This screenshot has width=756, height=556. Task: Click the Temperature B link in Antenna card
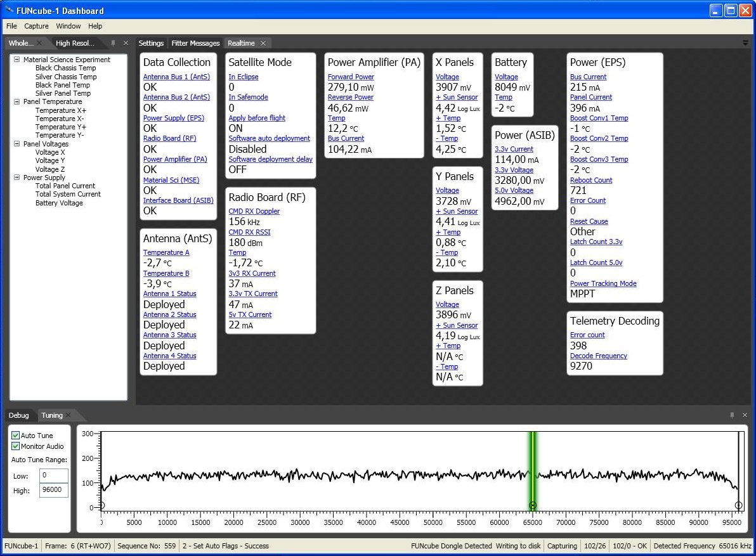point(166,273)
